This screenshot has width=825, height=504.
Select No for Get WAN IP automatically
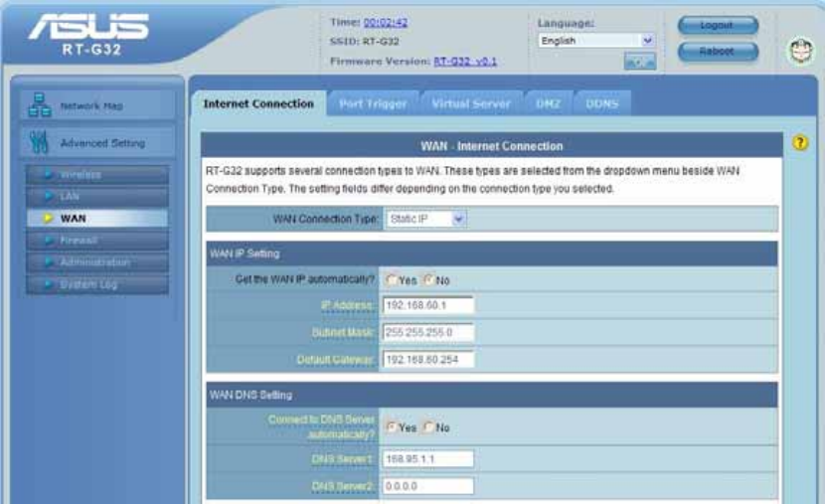click(x=428, y=280)
